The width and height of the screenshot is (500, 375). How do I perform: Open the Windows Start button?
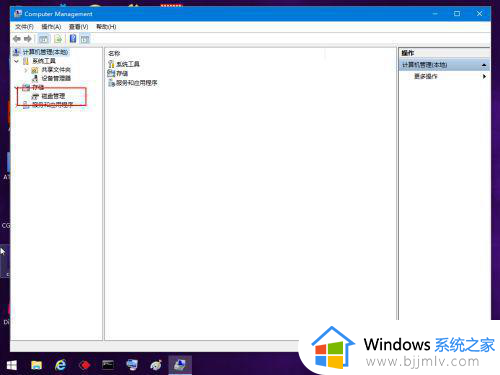coord(12,365)
